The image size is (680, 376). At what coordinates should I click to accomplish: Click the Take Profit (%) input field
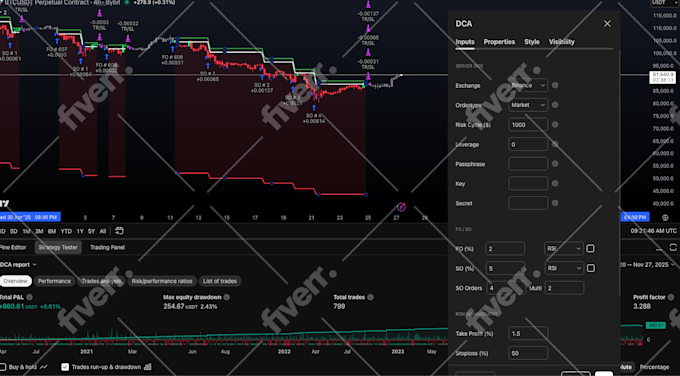528,333
